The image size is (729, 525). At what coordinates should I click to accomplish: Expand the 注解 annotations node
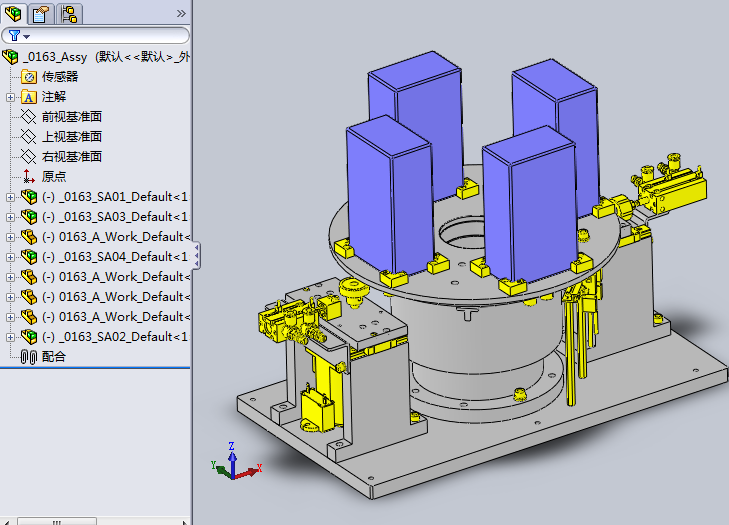[x=10, y=97]
